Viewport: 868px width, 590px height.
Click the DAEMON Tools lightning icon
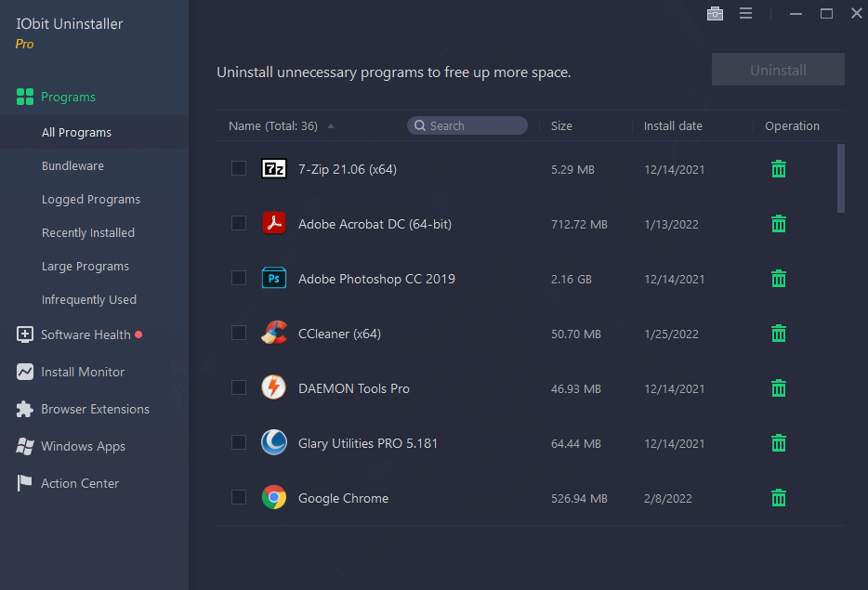(x=274, y=387)
